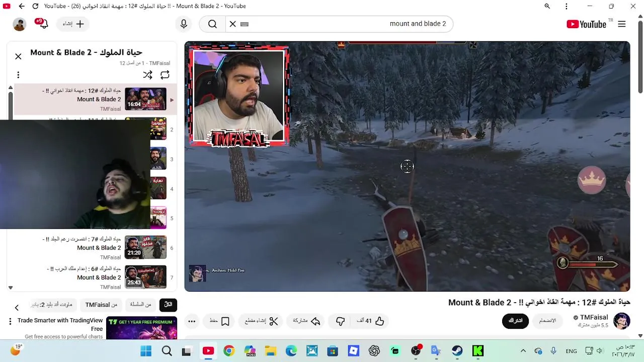
Task: Share the video using the مشاركة button
Action: click(x=306, y=321)
